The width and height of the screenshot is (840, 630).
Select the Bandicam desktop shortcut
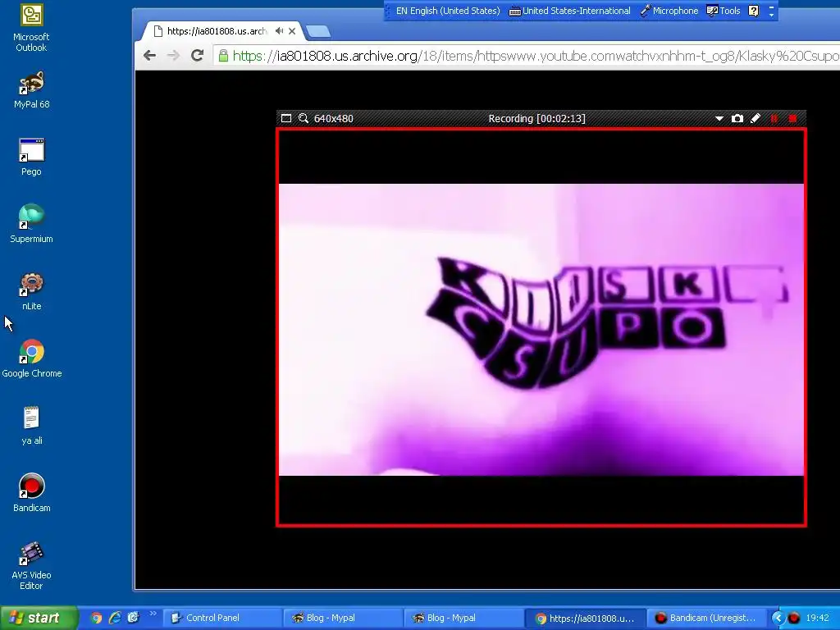32,493
